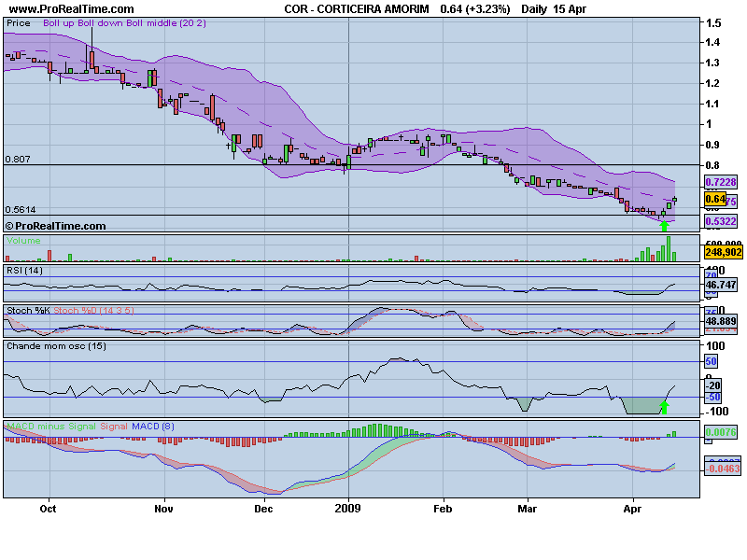
Task: Click the Feb month label on time axis
Action: click(x=443, y=509)
